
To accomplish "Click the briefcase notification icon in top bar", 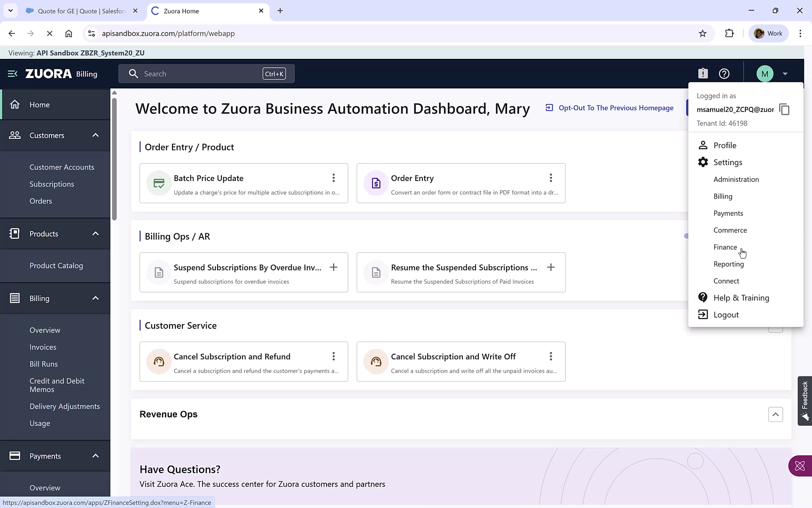I will pyautogui.click(x=703, y=73).
